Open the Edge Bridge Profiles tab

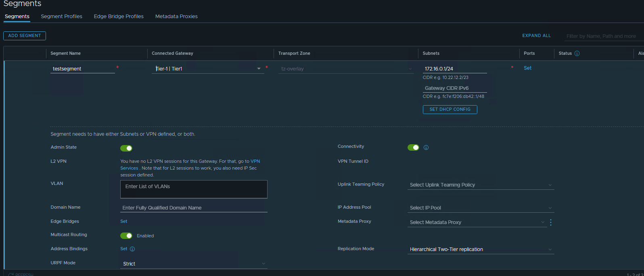(119, 17)
